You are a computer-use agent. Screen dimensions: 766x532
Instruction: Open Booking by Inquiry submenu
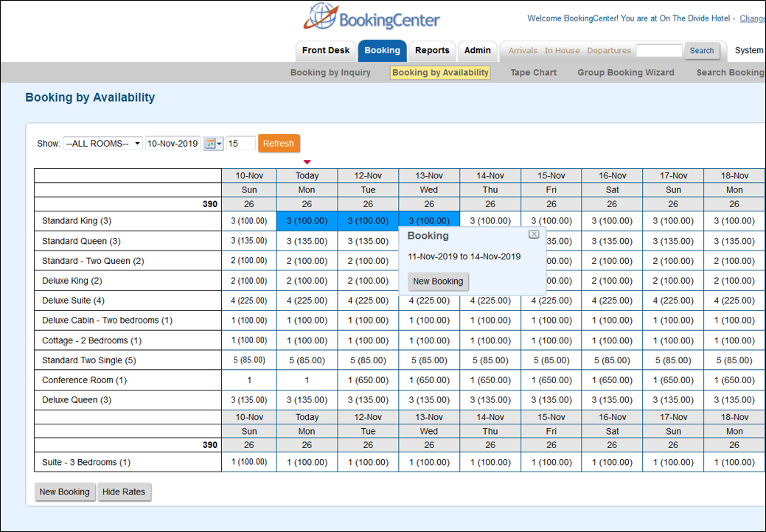[x=330, y=72]
